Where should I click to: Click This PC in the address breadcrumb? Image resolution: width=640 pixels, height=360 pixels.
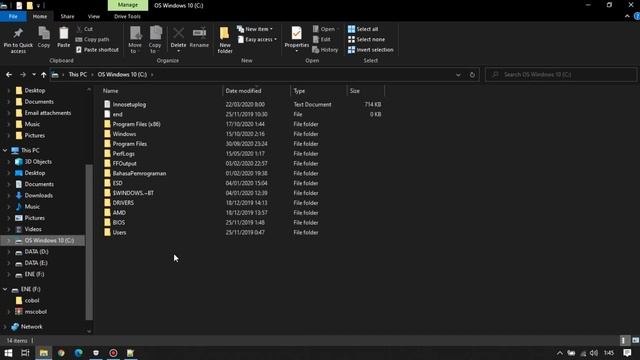tap(78, 75)
